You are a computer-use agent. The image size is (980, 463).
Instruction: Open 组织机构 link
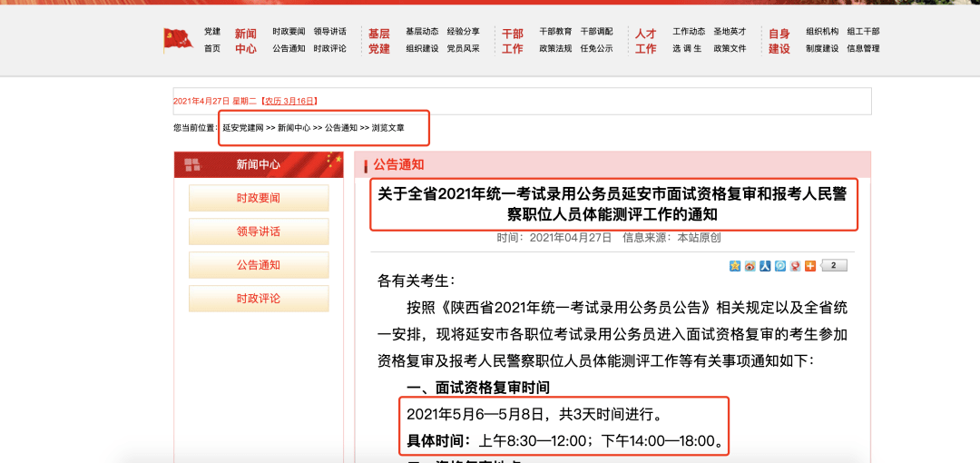[x=822, y=31]
